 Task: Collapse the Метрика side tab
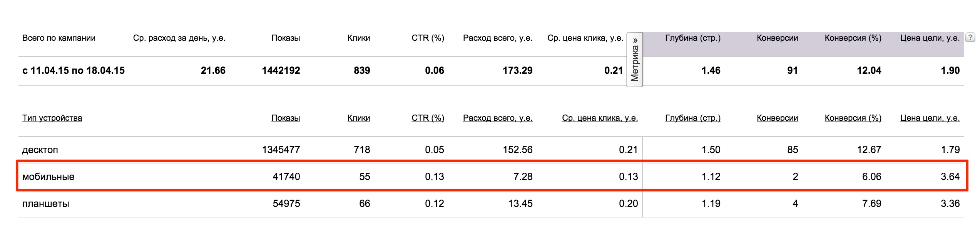click(635, 60)
